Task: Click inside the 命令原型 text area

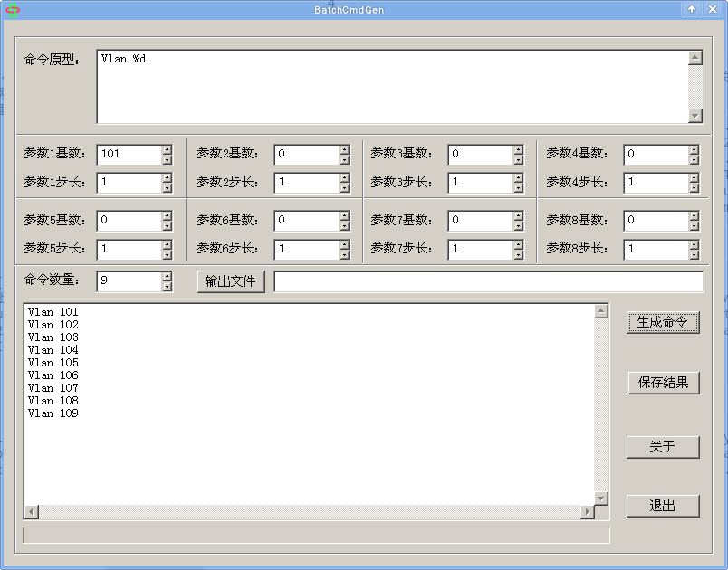Action: [392, 87]
